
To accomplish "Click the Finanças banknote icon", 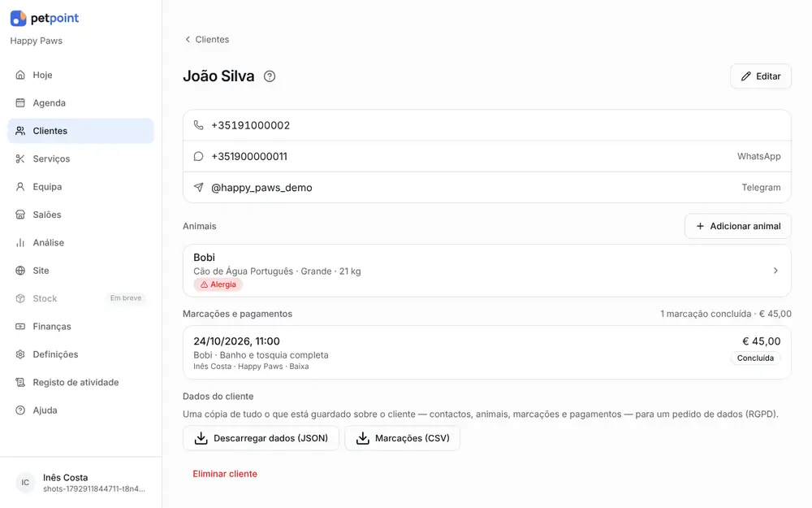I will pos(20,327).
